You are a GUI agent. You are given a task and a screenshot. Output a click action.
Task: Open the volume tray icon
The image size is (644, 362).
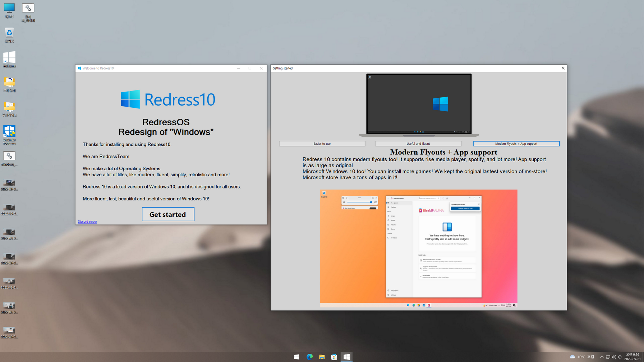pyautogui.click(x=614, y=357)
